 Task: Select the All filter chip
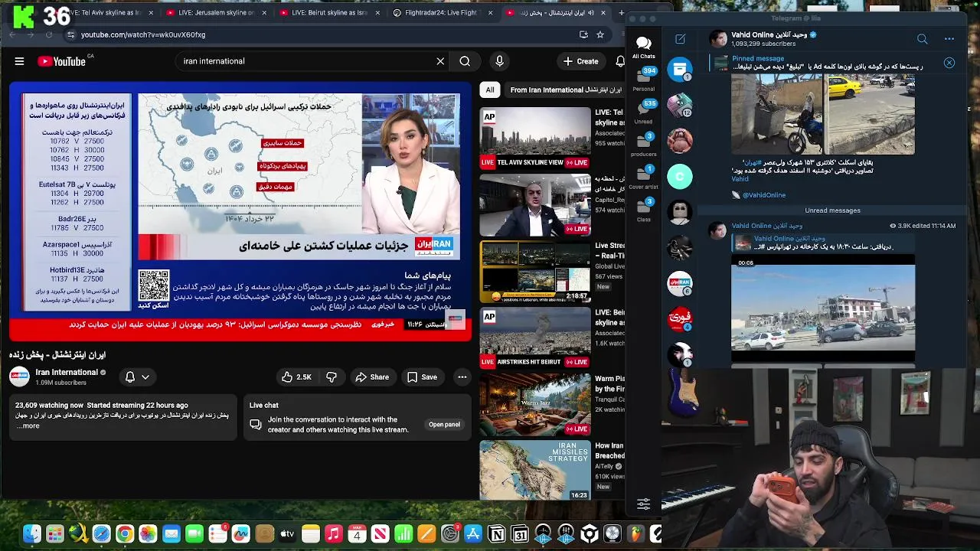pyautogui.click(x=490, y=90)
